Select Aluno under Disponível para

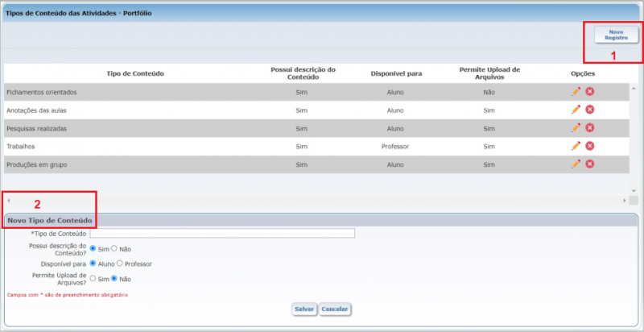coord(93,264)
